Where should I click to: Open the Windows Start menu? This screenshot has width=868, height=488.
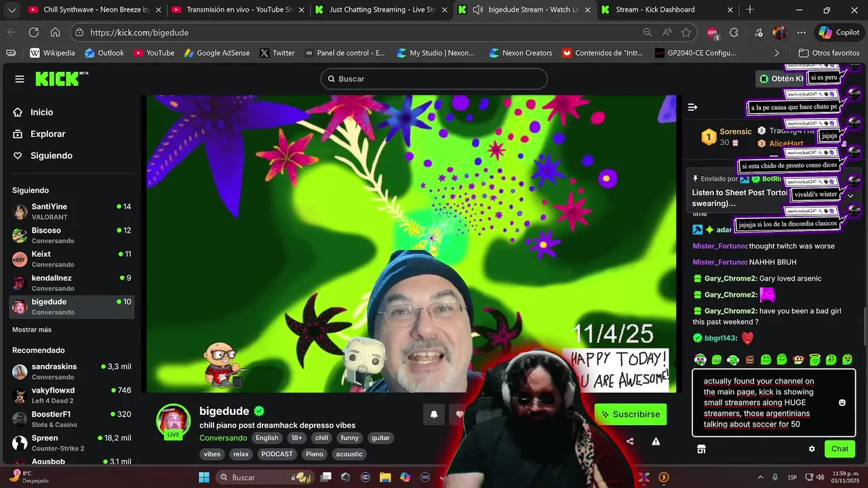coord(204,477)
